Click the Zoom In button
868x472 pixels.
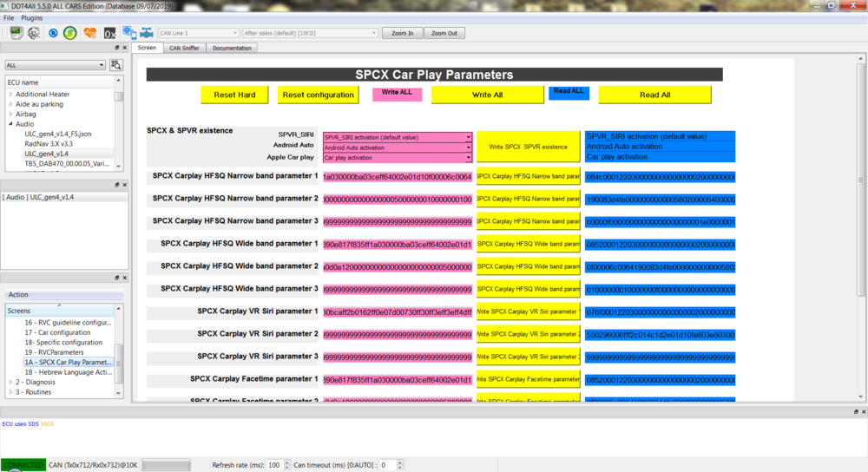point(403,33)
